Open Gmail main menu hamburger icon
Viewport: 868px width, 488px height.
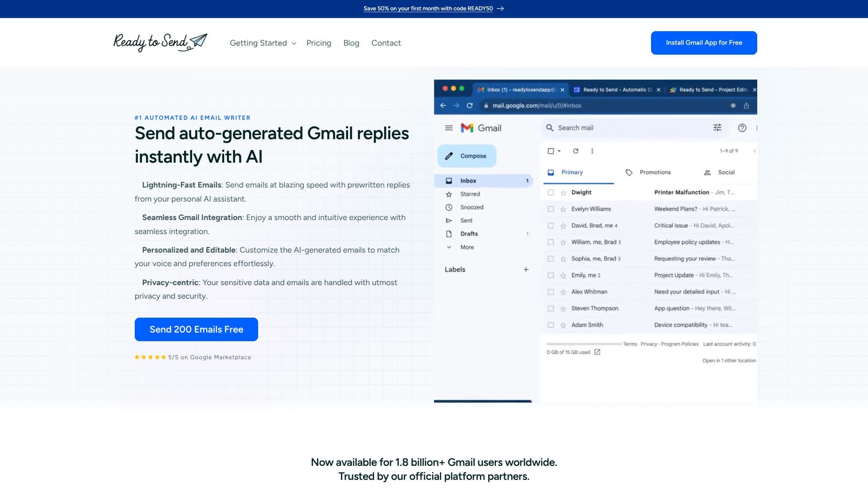(448, 128)
